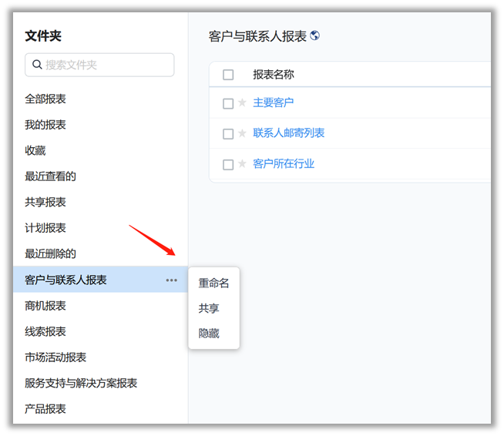Open the 客户所在行业 report link

coord(284,164)
